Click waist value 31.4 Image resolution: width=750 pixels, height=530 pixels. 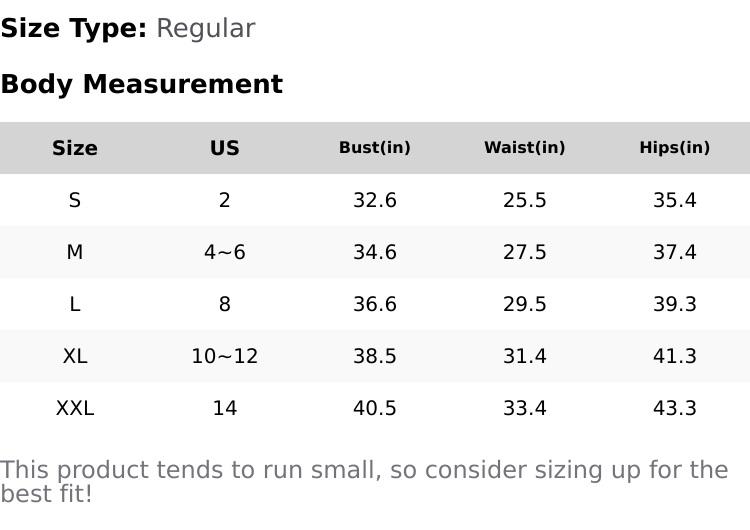coord(525,356)
